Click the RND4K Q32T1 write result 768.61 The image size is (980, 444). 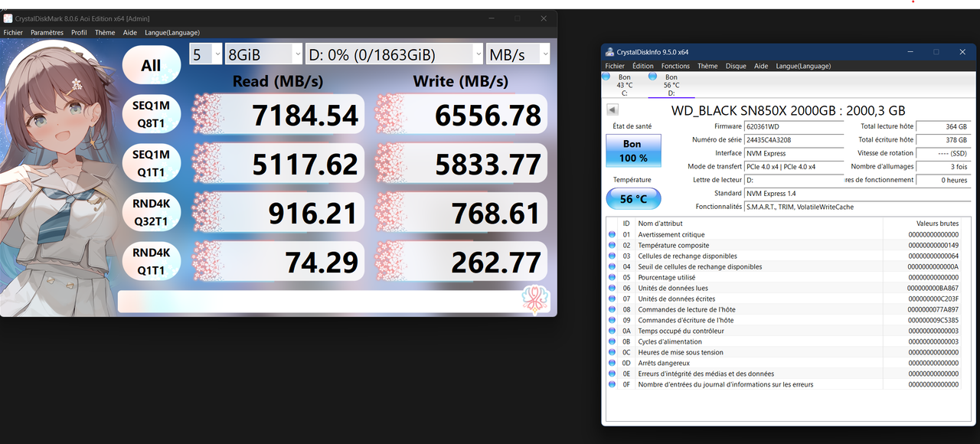pyautogui.click(x=462, y=212)
